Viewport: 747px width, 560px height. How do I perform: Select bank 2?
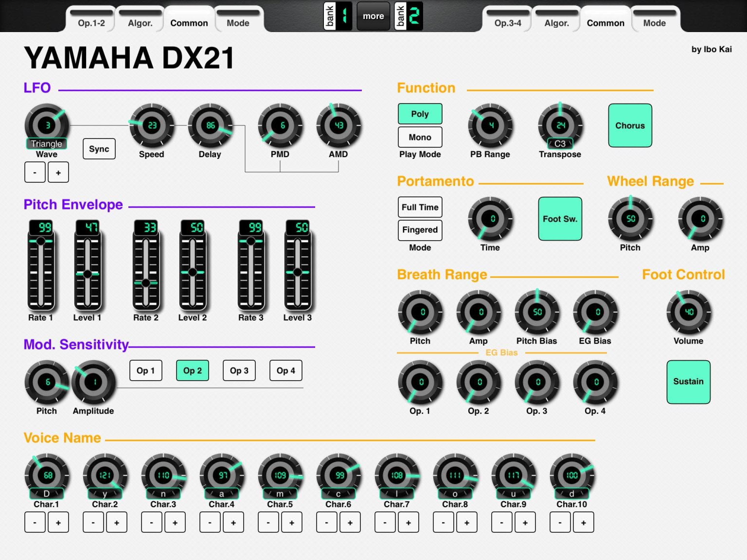pyautogui.click(x=409, y=16)
